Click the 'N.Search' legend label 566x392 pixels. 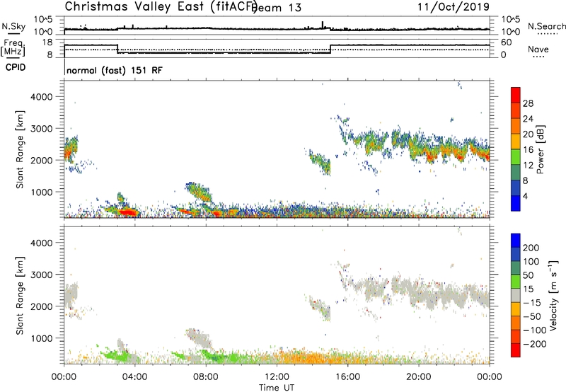[546, 26]
